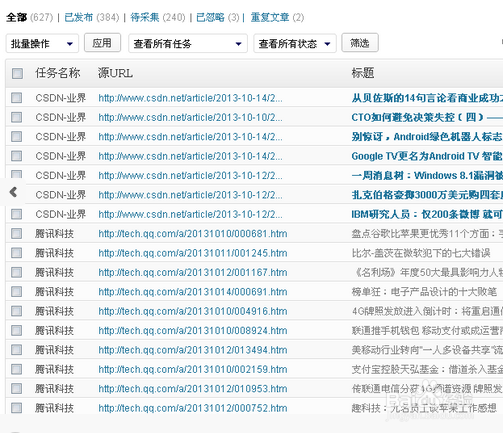Click the 任务名称 column header
This screenshot has width=503, height=433.
coord(58,73)
